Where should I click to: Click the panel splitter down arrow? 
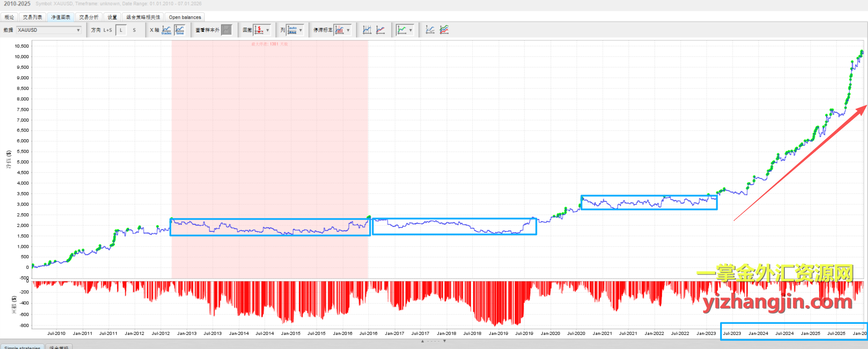pyautogui.click(x=444, y=341)
